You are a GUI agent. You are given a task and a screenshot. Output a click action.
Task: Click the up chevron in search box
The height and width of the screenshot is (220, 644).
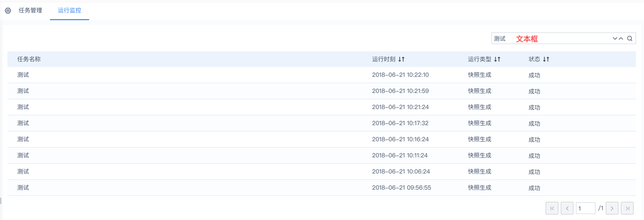(x=621, y=39)
